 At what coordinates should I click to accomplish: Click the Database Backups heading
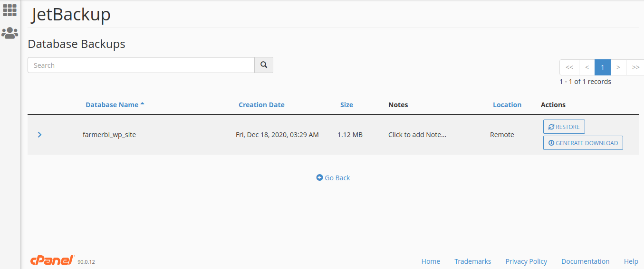click(x=77, y=44)
